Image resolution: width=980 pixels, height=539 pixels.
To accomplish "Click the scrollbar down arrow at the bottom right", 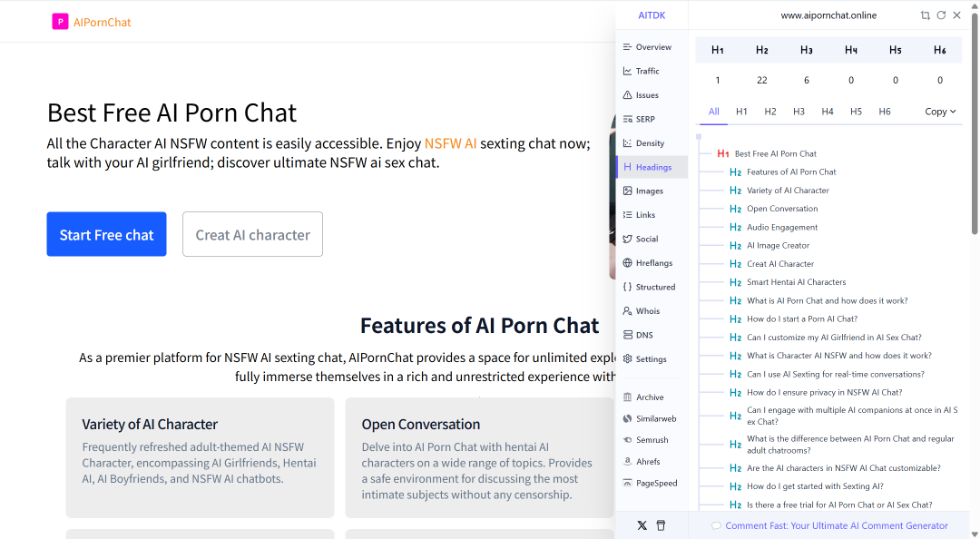I will 975,534.
